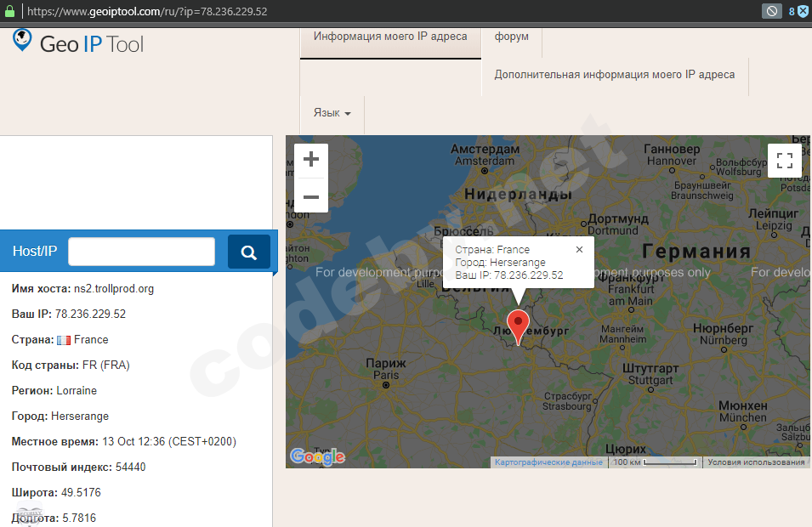Switch to the форум tab

[511, 36]
